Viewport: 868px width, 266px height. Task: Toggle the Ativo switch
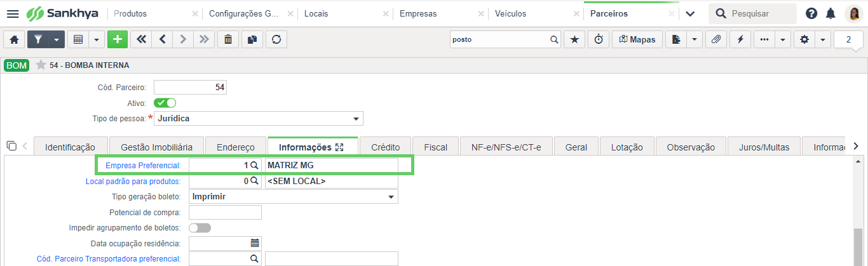tap(165, 103)
